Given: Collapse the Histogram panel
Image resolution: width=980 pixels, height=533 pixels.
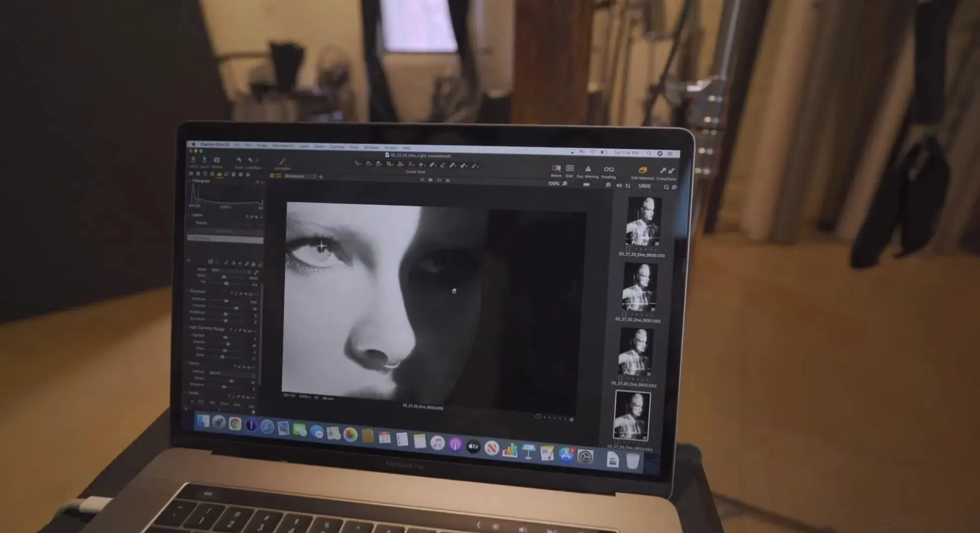Looking at the screenshot, I should click(189, 181).
